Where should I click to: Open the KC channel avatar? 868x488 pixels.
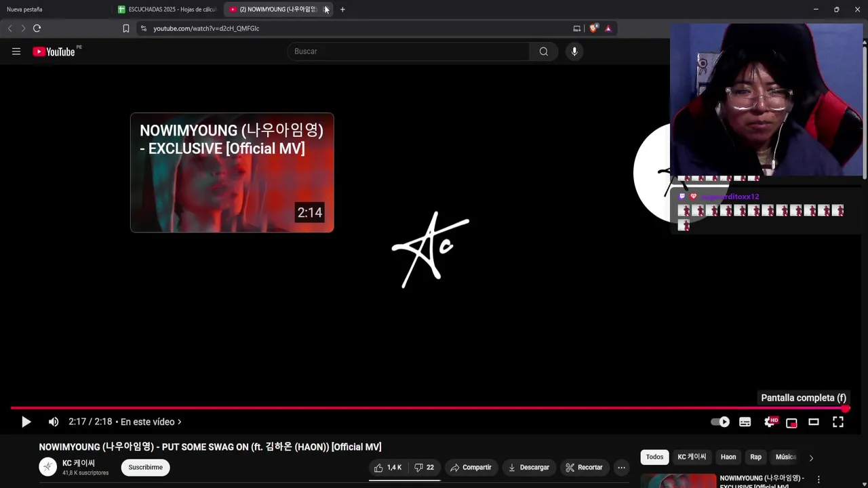click(47, 467)
